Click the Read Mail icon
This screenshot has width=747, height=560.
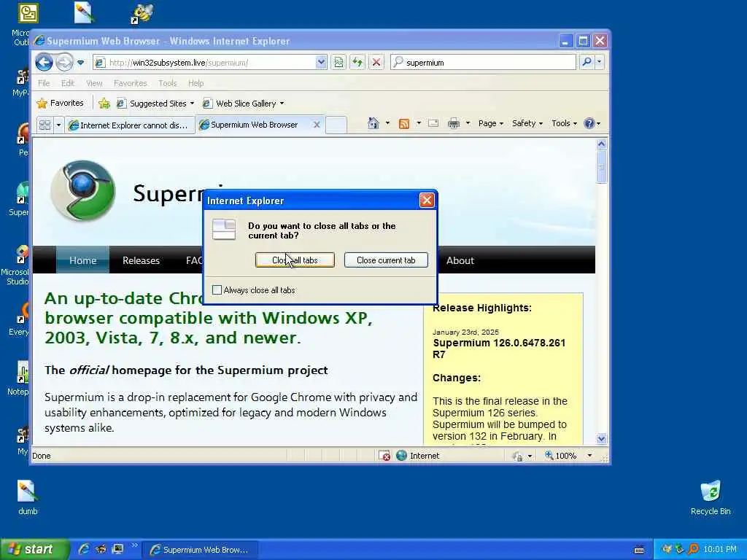click(433, 123)
